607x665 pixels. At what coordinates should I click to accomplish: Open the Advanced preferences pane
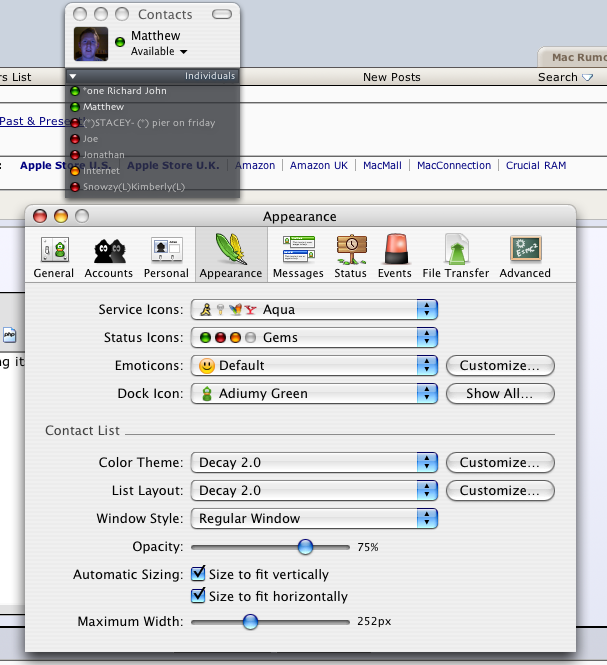point(525,257)
